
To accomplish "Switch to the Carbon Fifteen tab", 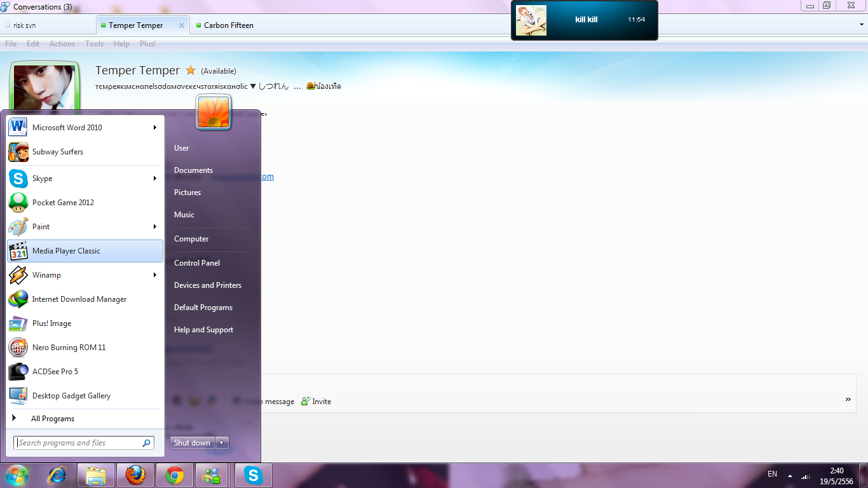I will coord(229,25).
